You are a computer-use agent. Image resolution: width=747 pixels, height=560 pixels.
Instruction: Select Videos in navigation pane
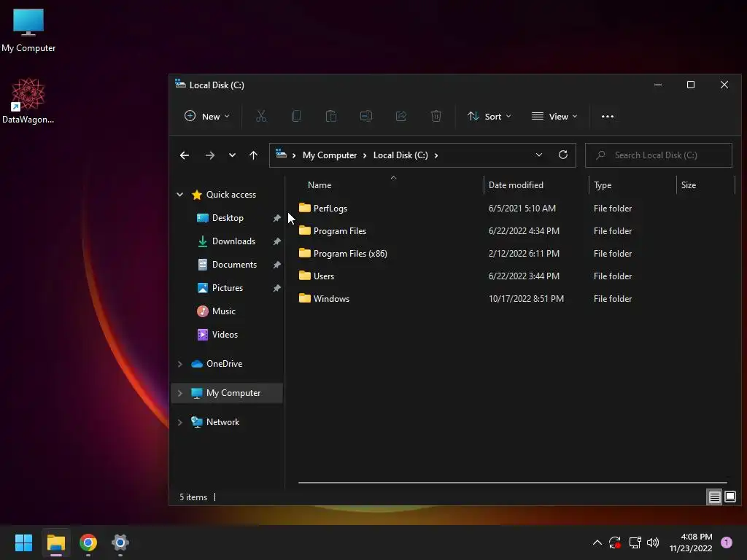pos(225,334)
